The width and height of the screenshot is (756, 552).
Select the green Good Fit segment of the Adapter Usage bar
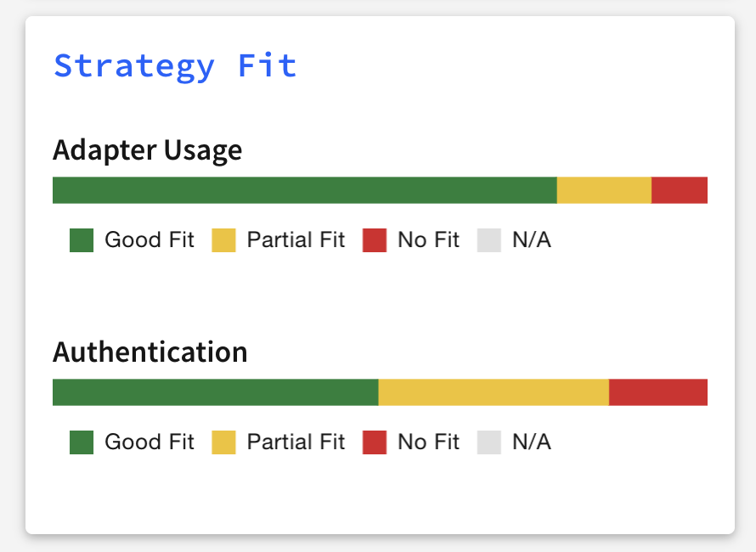pos(305,190)
